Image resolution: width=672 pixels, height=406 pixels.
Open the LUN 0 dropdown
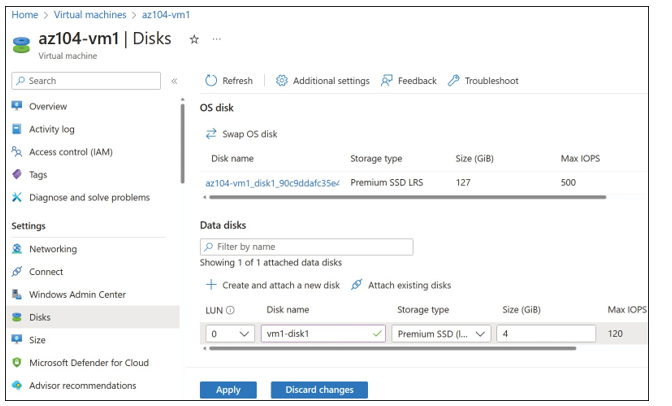pyautogui.click(x=230, y=334)
